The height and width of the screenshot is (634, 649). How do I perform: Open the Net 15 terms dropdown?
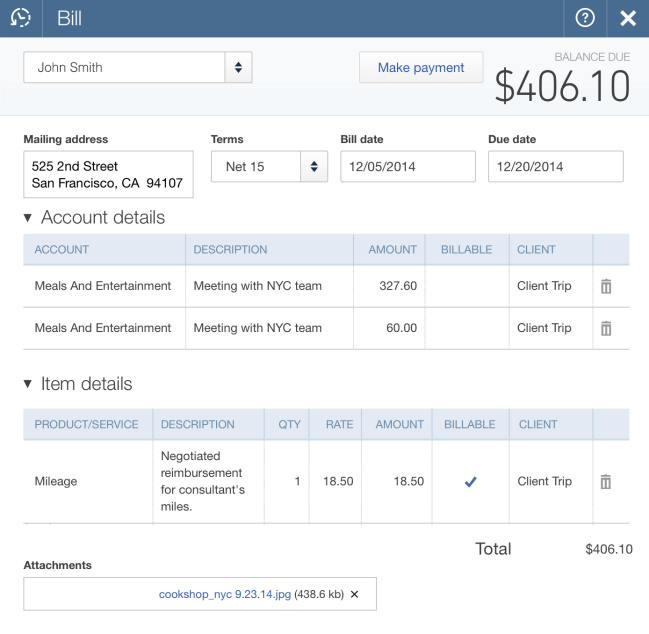314,166
